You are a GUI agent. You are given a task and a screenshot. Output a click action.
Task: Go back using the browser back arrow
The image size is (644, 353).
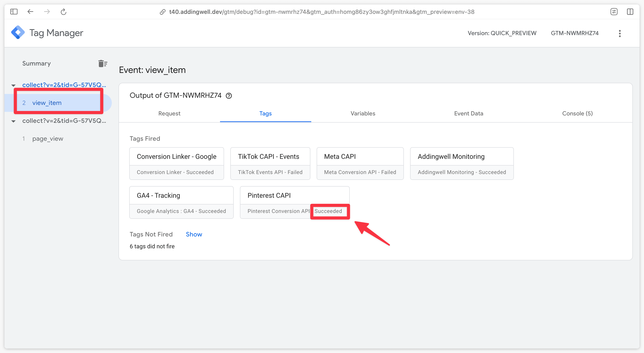click(x=30, y=12)
